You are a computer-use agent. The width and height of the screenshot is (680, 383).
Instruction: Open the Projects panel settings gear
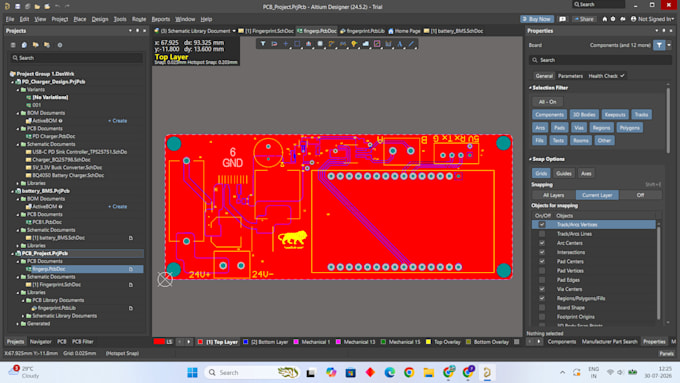[60, 45]
